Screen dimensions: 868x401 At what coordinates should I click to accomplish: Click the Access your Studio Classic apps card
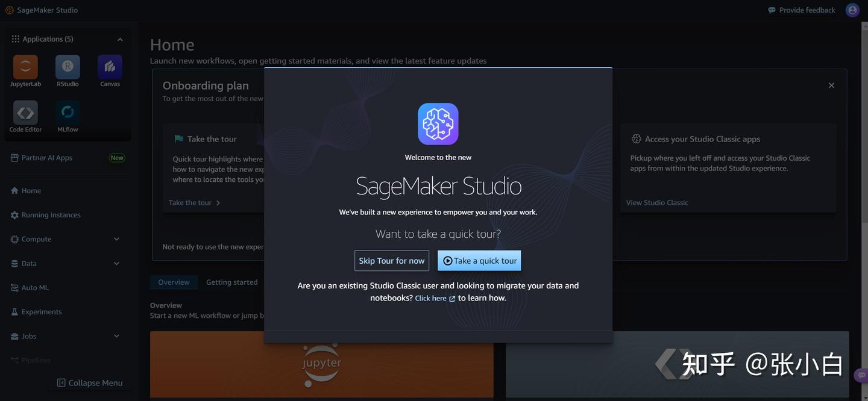(x=728, y=168)
